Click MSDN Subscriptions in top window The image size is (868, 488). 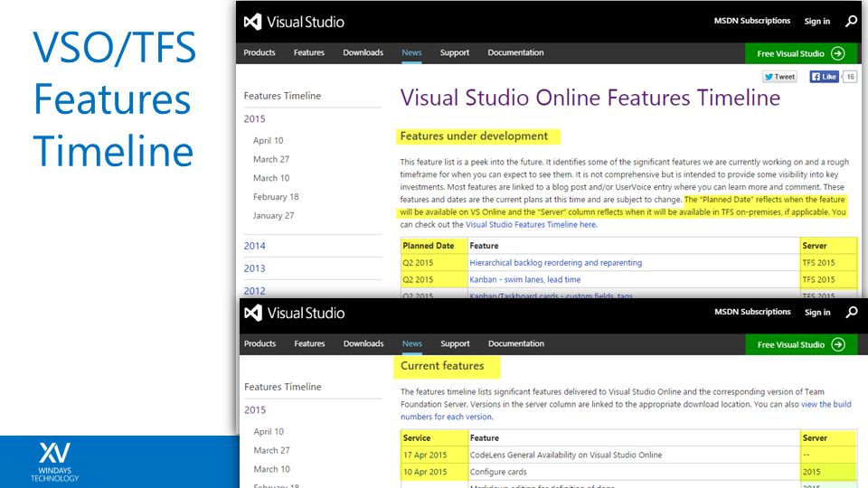(x=751, y=21)
